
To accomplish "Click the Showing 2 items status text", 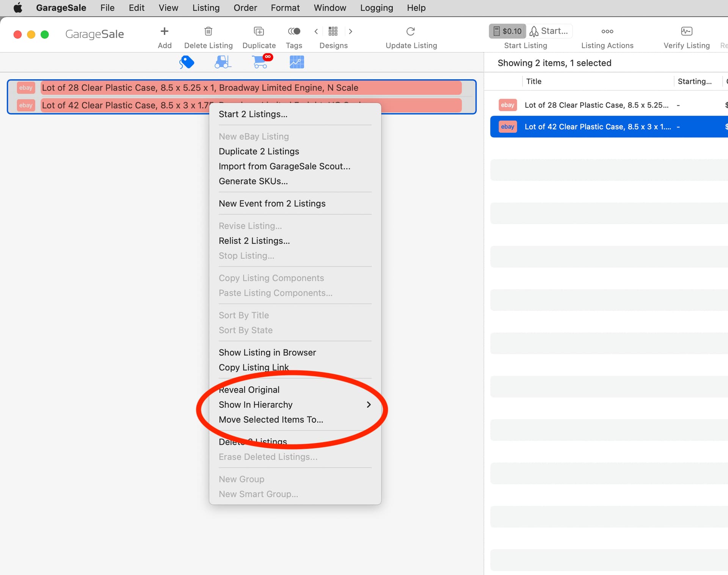I will pos(554,63).
